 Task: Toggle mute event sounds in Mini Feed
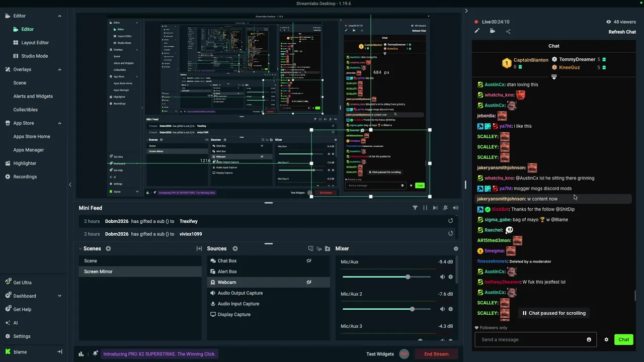(445, 208)
